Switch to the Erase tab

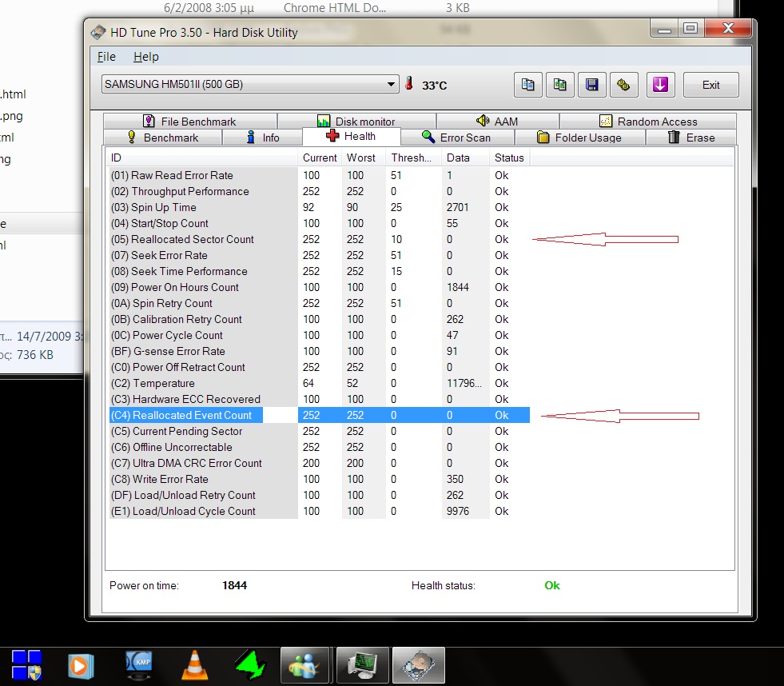point(691,137)
